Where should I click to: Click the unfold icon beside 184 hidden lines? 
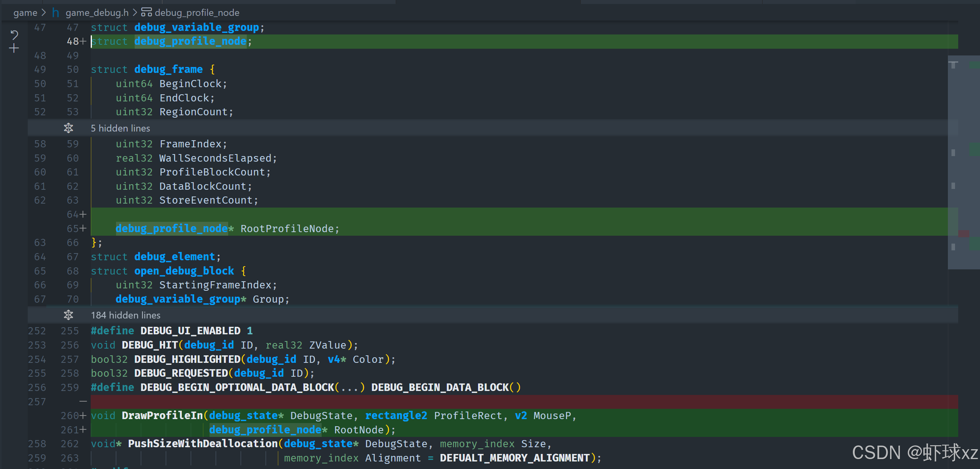point(69,315)
